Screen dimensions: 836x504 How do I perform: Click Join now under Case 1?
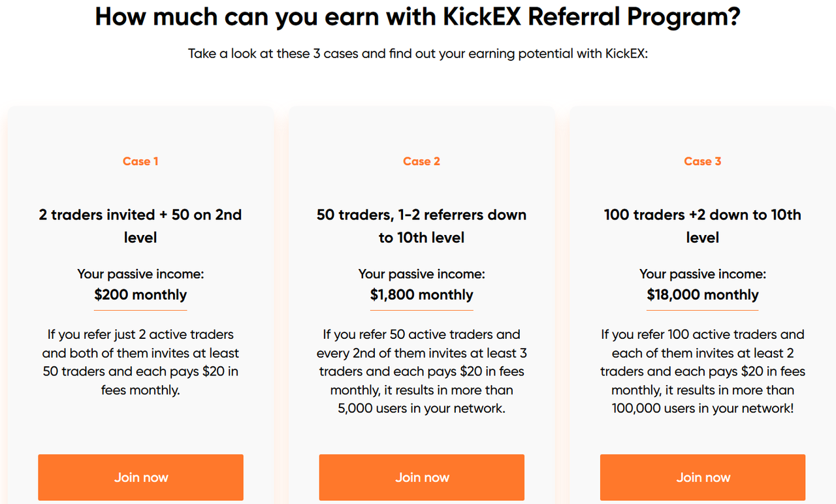point(140,477)
